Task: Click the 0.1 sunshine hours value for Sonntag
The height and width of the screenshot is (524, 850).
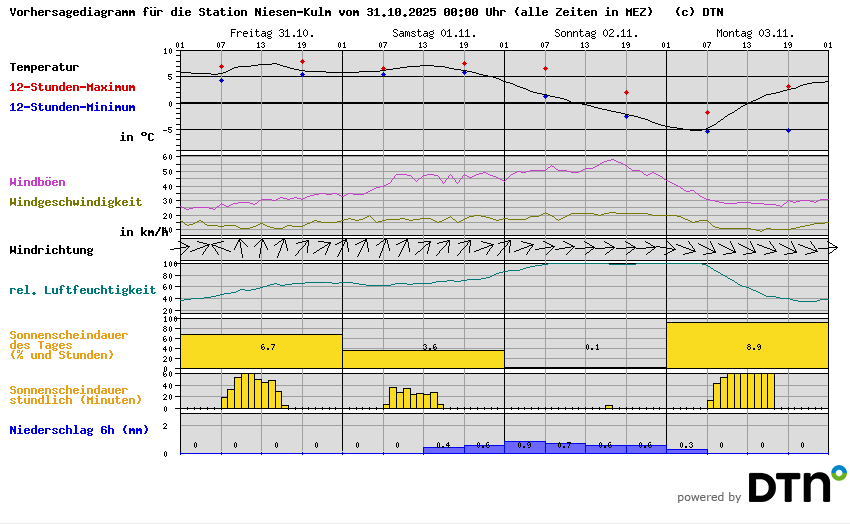Action: coord(593,347)
